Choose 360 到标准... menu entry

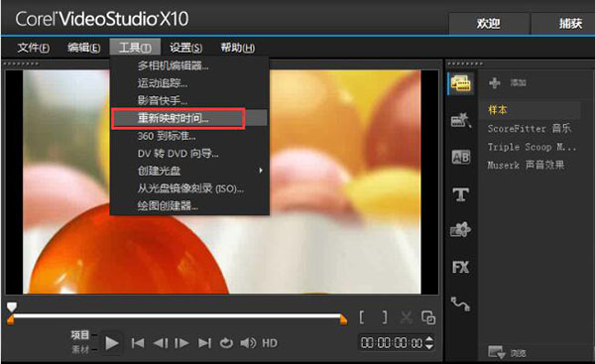[189, 136]
